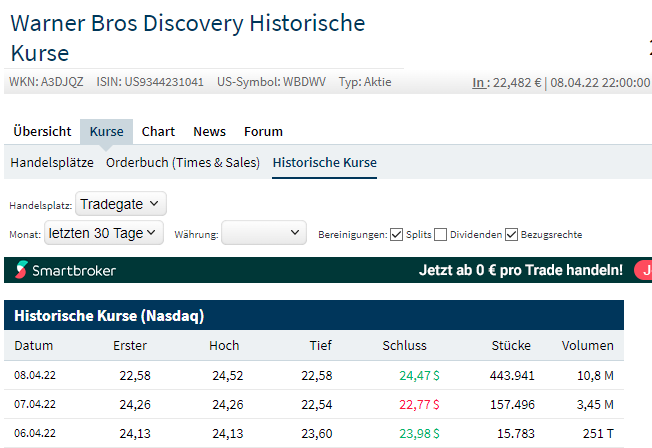The image size is (652, 448).
Task: Enable the Dividenden checkbox
Action: tap(440, 235)
